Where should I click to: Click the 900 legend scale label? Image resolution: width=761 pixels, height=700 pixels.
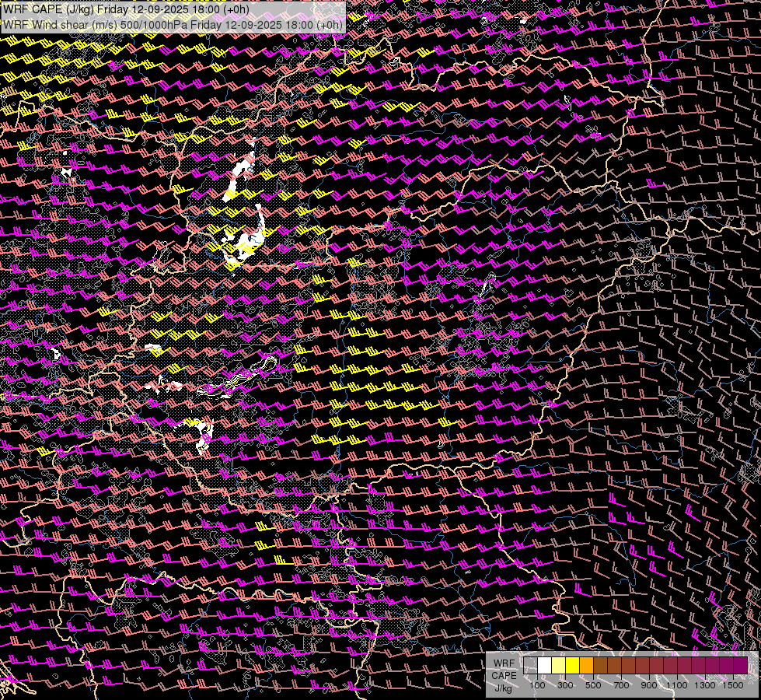pyautogui.click(x=649, y=685)
